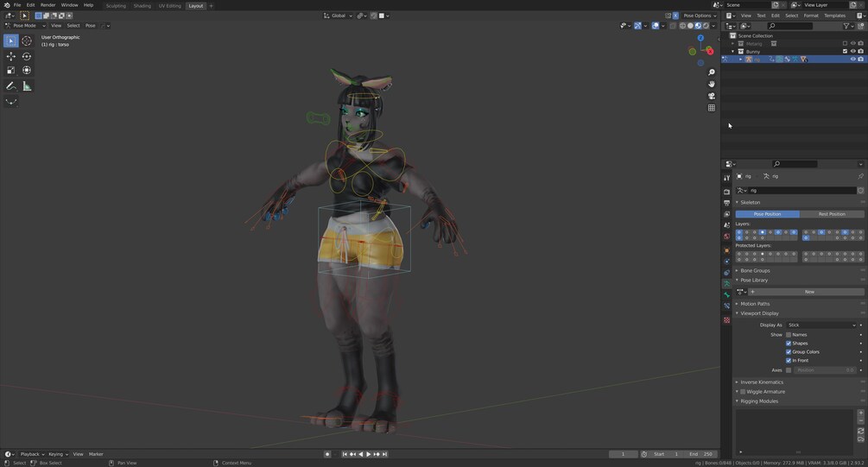
Task: Uncheck the Bunny collection exclude checkbox
Action: 845,52
